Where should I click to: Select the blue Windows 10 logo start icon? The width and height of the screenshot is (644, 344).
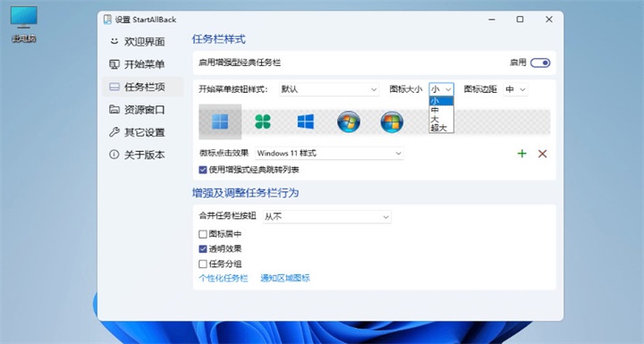306,122
